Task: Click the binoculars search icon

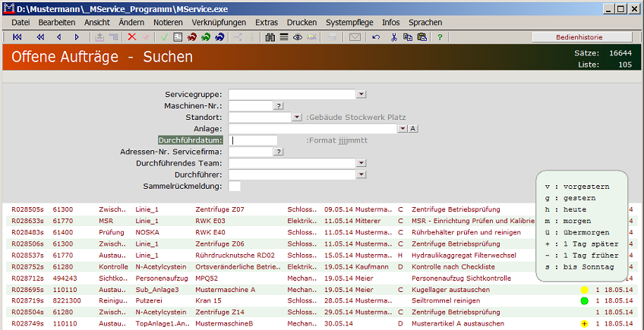Action: point(270,36)
